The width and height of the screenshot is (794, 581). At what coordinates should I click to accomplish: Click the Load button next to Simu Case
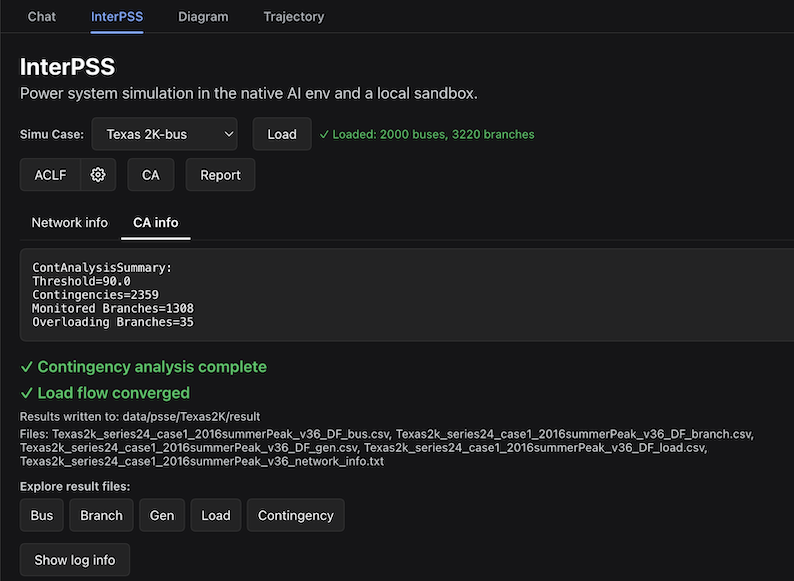pyautogui.click(x=282, y=134)
